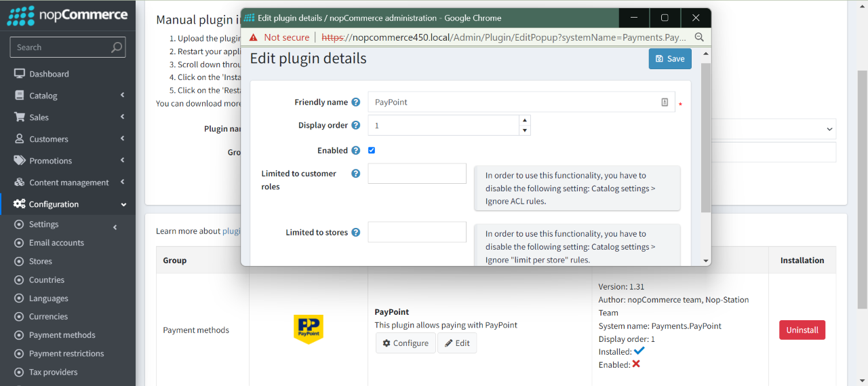Viewport: 868px width, 386px height.
Task: Click Edit button for PayPoint
Action: click(x=457, y=343)
